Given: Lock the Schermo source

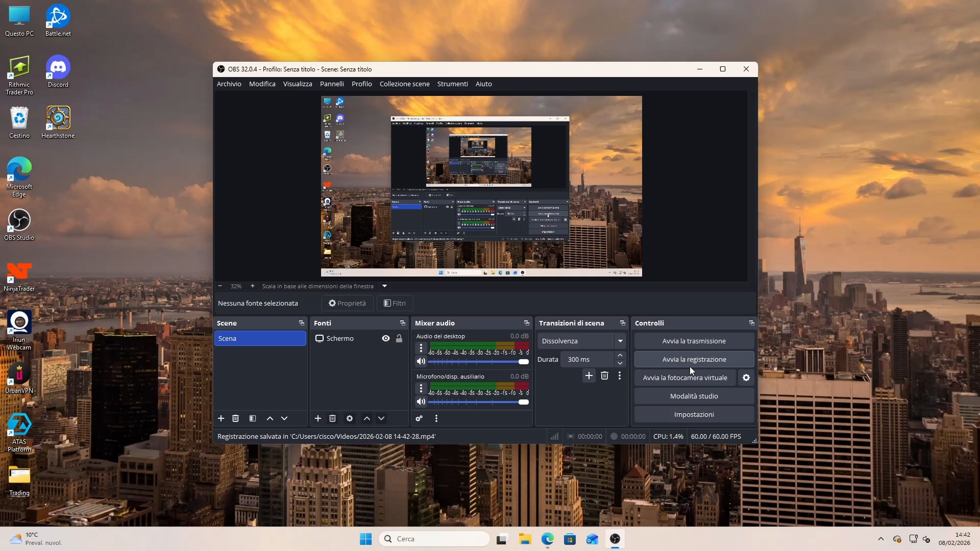Looking at the screenshot, I should click(x=399, y=338).
